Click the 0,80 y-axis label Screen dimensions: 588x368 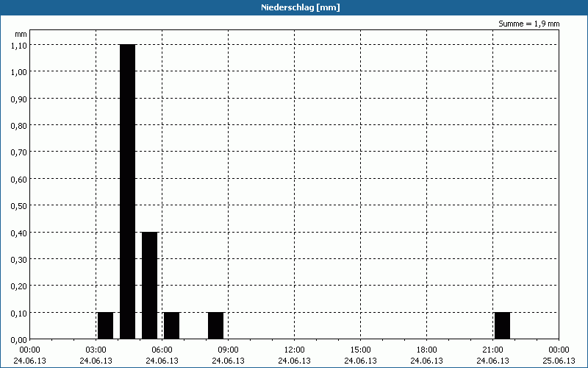19,125
